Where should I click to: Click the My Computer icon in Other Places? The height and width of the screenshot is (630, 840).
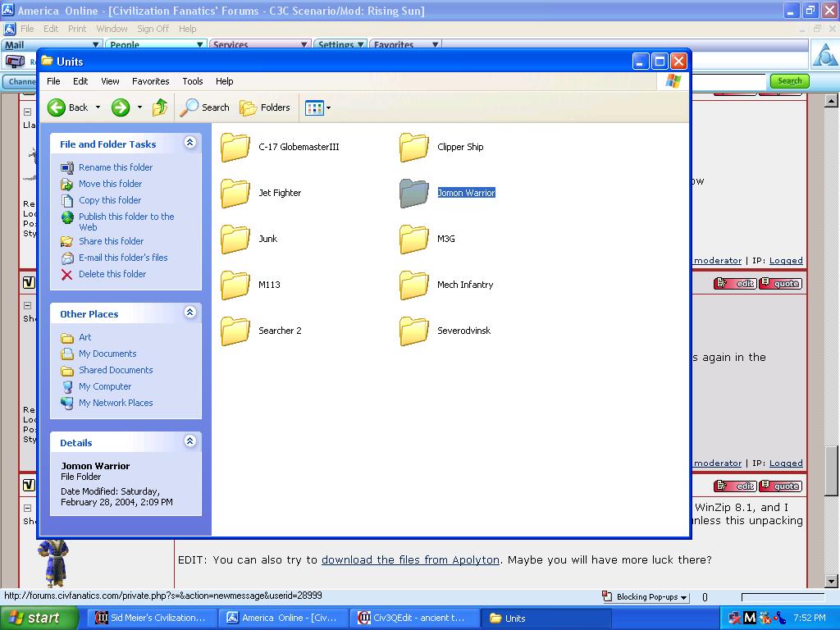[x=67, y=387]
